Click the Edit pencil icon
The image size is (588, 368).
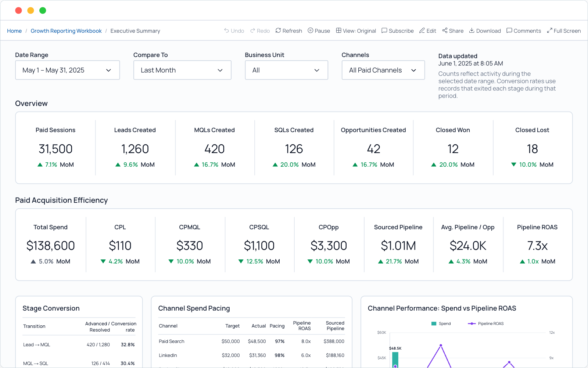coord(422,31)
